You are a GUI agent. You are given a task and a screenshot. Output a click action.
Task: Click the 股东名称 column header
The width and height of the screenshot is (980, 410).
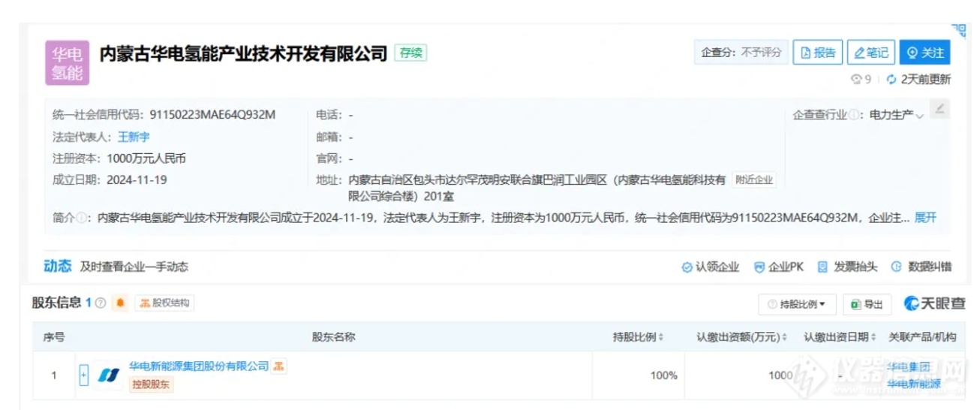(333, 337)
